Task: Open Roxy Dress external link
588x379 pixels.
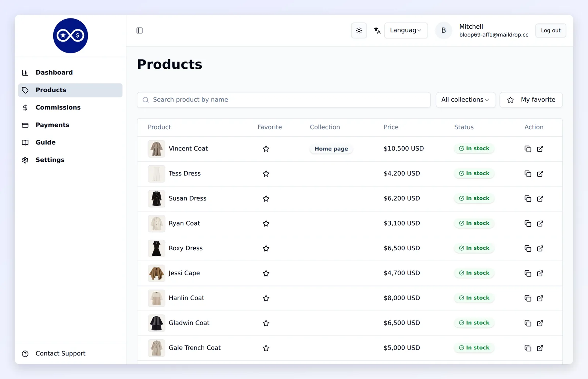Action: [x=540, y=248]
